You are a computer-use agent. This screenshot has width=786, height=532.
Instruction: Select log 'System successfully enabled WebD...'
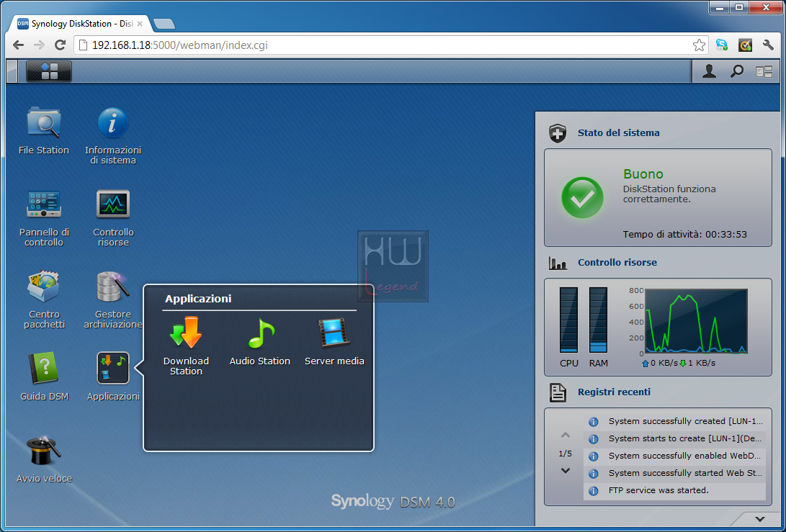[675, 456]
